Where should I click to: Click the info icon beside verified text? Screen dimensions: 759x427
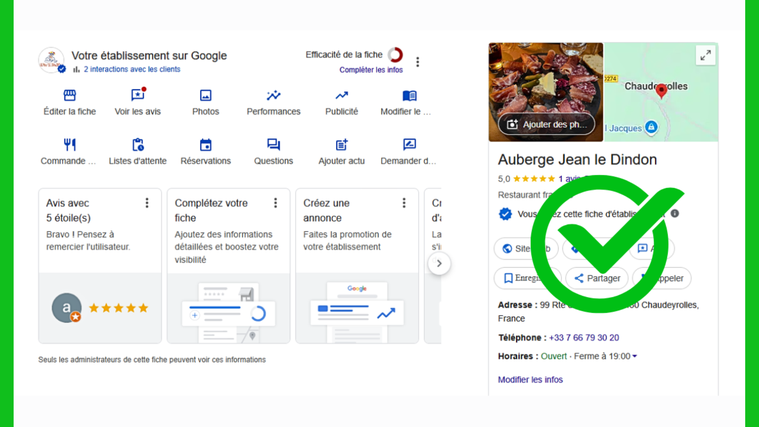pos(675,214)
